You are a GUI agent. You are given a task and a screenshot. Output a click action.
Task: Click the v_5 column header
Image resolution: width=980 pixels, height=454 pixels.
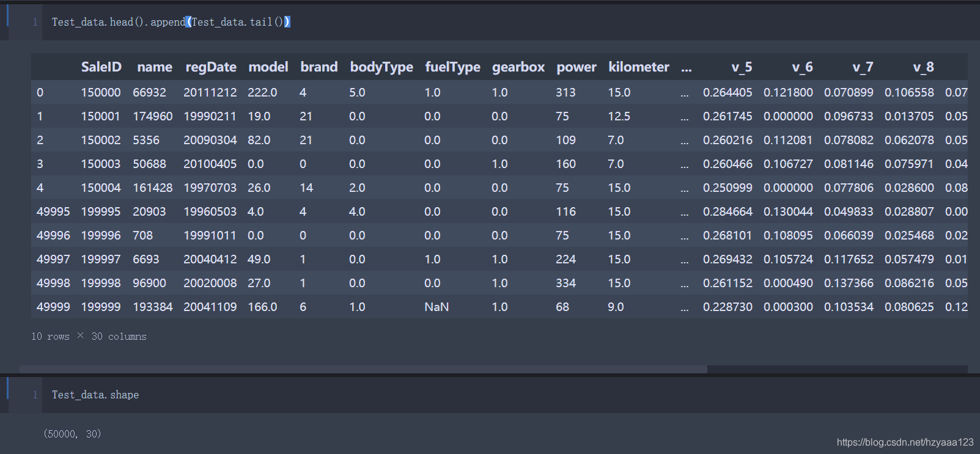pyautogui.click(x=742, y=67)
